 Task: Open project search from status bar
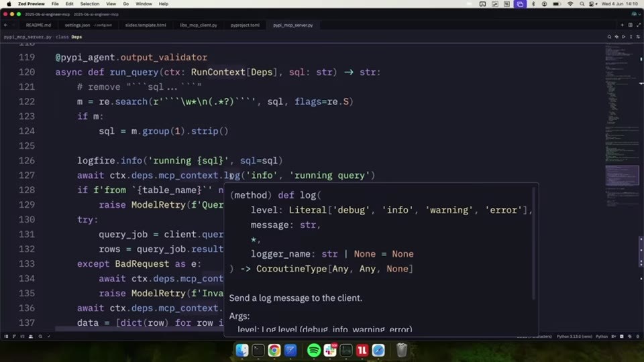pyautogui.click(x=40, y=337)
